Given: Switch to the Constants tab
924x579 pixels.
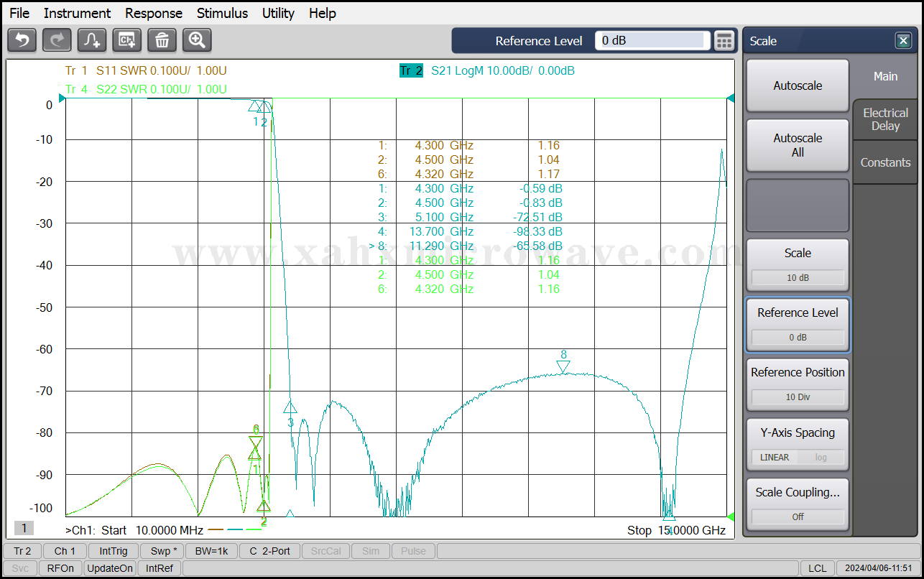Looking at the screenshot, I should [x=885, y=162].
